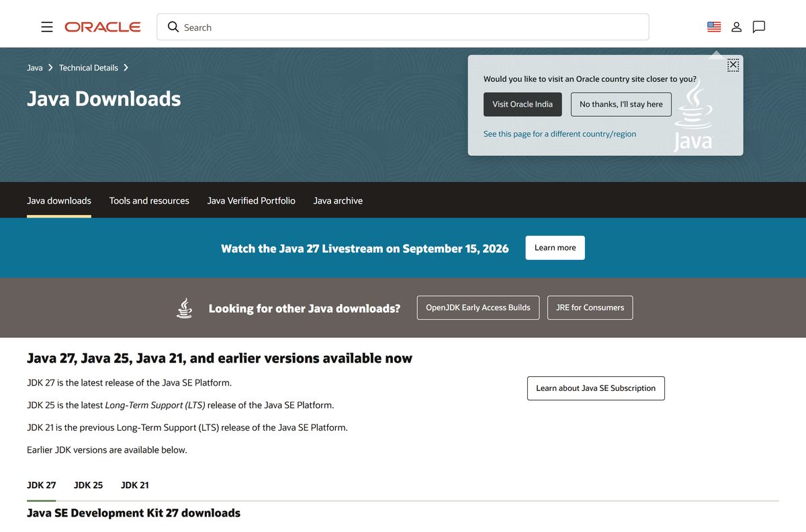
Task: Choose No thanks, I'll stay here
Action: [621, 104]
